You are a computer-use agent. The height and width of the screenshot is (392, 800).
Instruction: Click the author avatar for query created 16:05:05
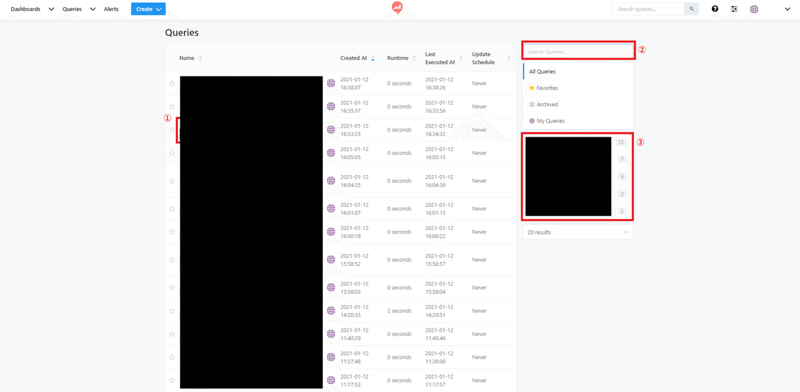coord(331,153)
